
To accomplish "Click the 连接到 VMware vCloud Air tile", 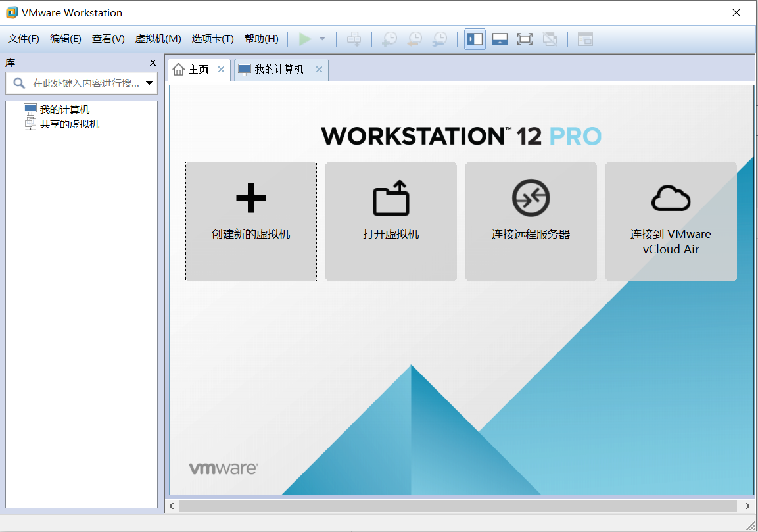I will point(671,222).
